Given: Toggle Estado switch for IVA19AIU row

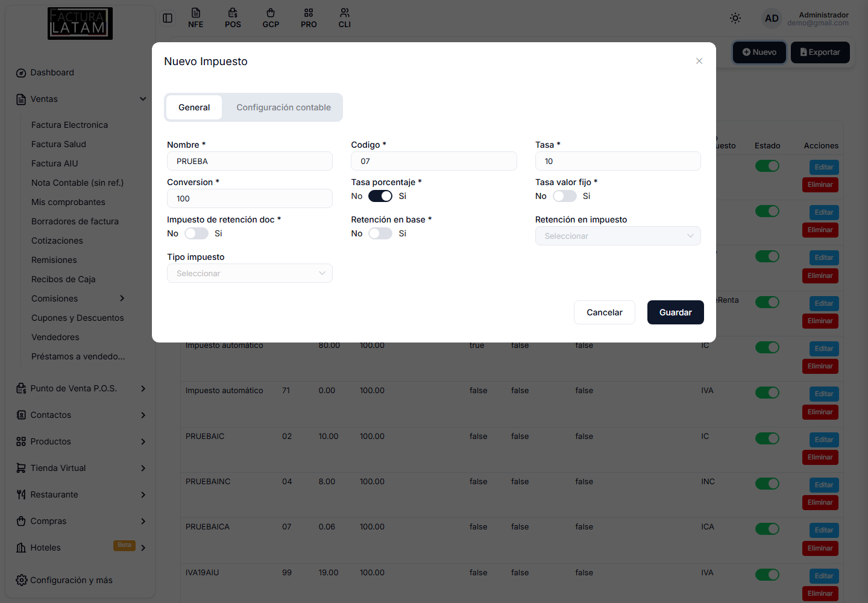Looking at the screenshot, I should [x=767, y=575].
